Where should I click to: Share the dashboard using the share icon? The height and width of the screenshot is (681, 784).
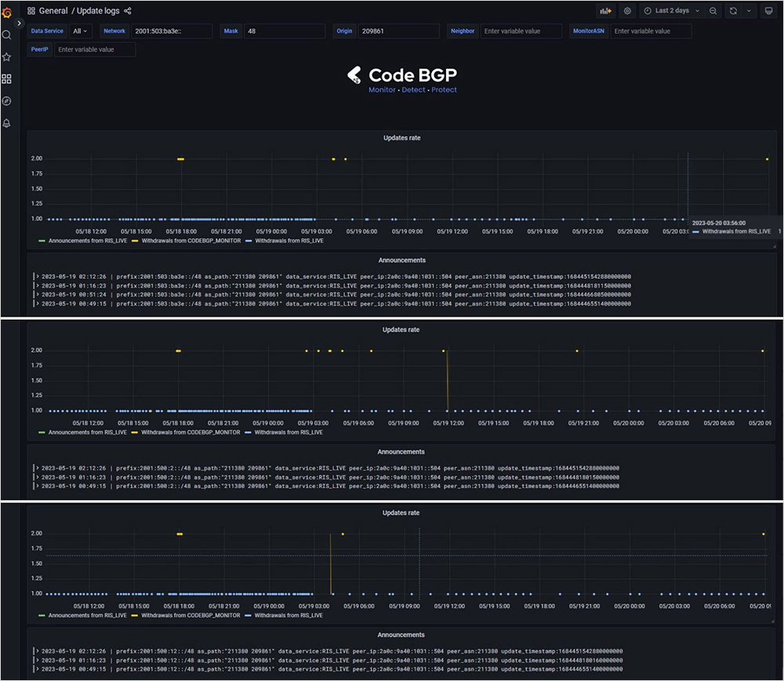pos(128,11)
